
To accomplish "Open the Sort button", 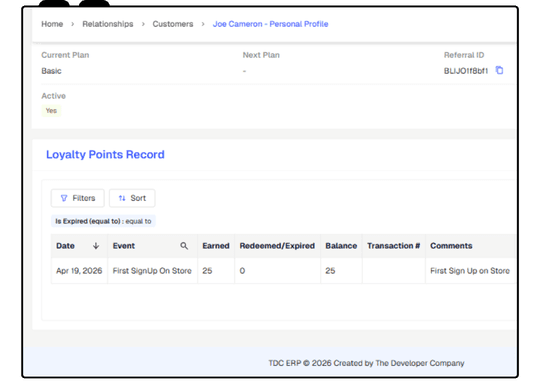I will [x=132, y=198].
